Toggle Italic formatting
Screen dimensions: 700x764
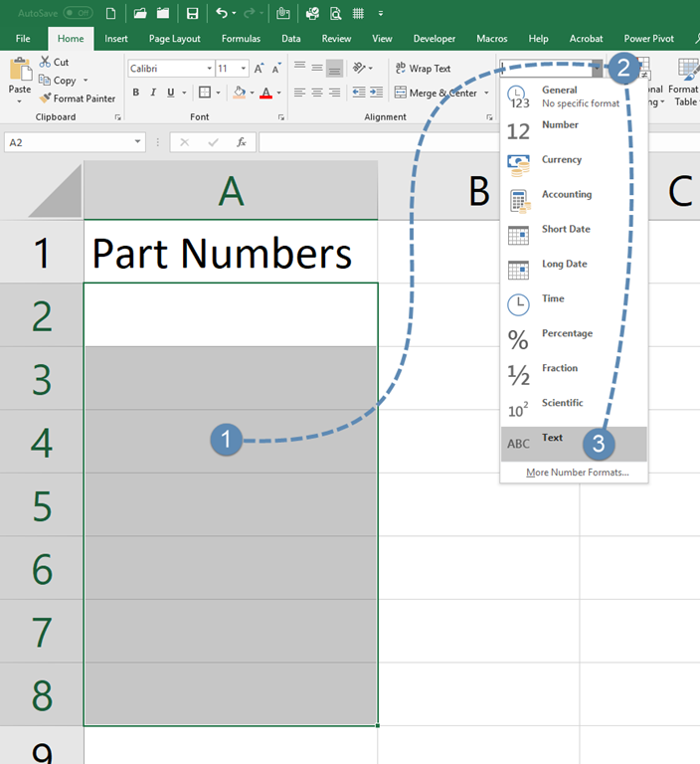(153, 93)
